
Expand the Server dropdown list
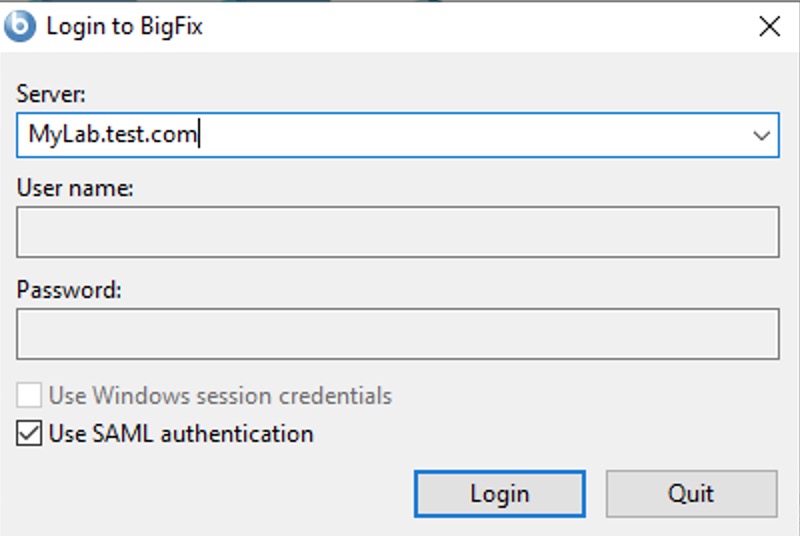pyautogui.click(x=762, y=135)
